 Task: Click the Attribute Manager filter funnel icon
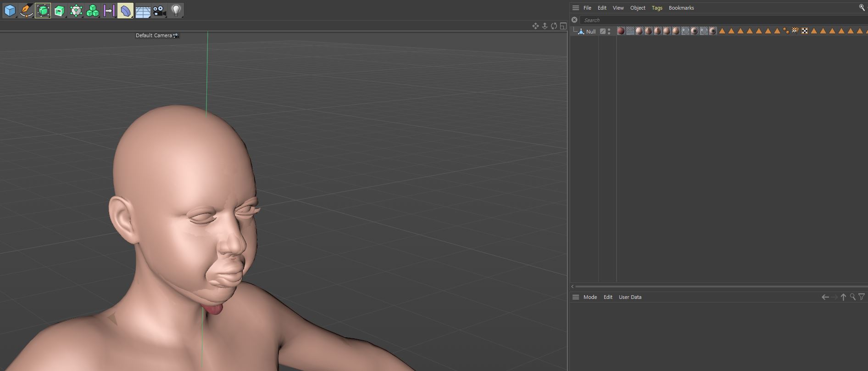coord(862,297)
